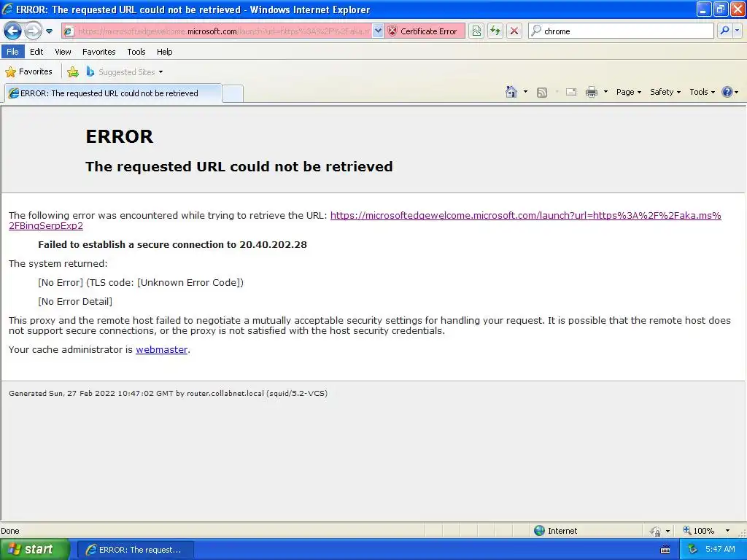This screenshot has height=560, width=747.
Task: Click the network tray icon
Action: 693,549
